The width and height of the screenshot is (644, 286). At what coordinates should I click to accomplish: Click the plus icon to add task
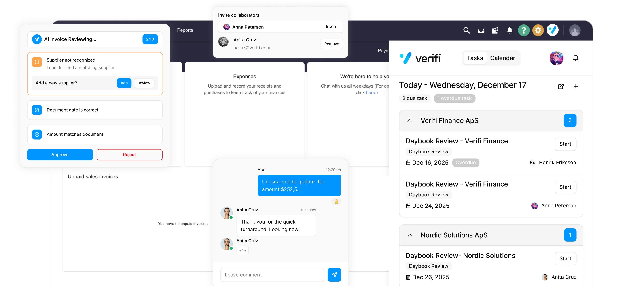[x=576, y=86]
